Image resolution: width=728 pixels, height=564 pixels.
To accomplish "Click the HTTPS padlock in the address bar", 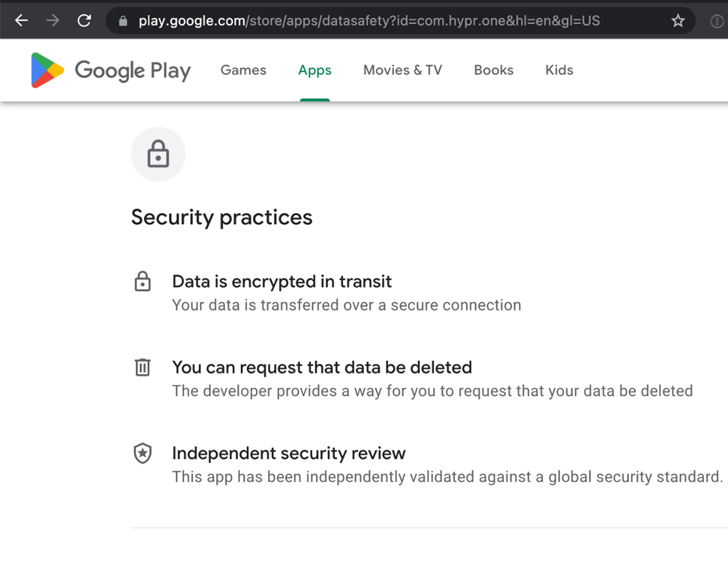I will [121, 20].
